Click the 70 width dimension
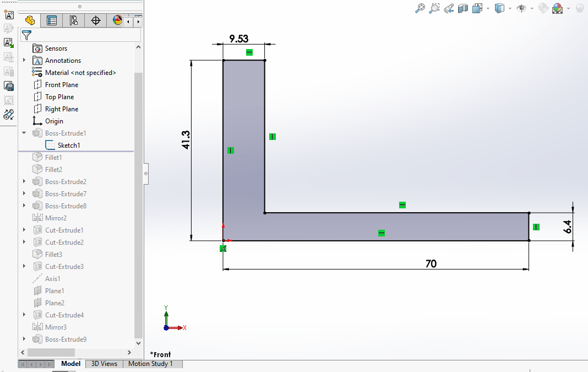 pos(431,263)
